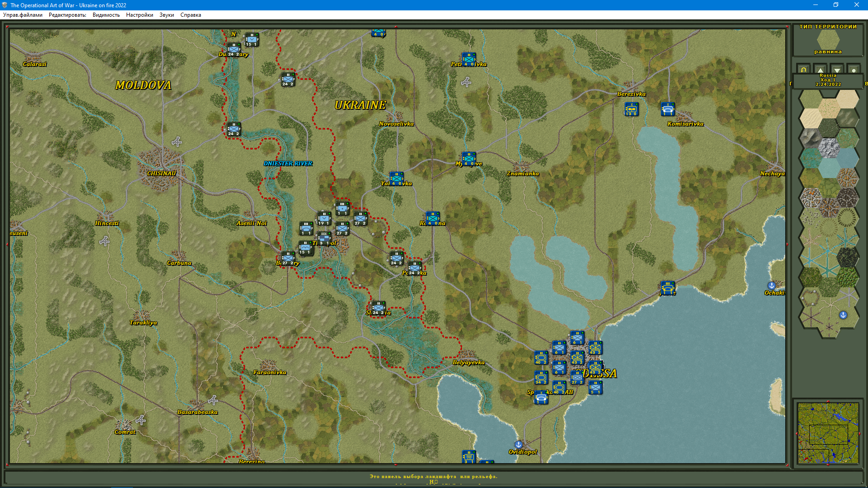This screenshot has height=488, width=868.
Task: Click the up-arrow button above terrain palette
Action: tap(820, 69)
